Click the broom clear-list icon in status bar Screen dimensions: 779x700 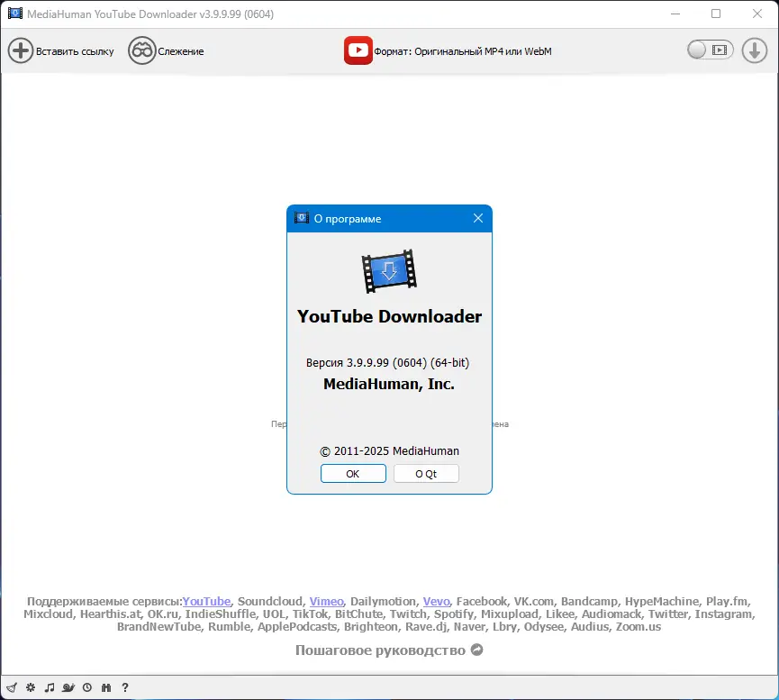[12, 687]
